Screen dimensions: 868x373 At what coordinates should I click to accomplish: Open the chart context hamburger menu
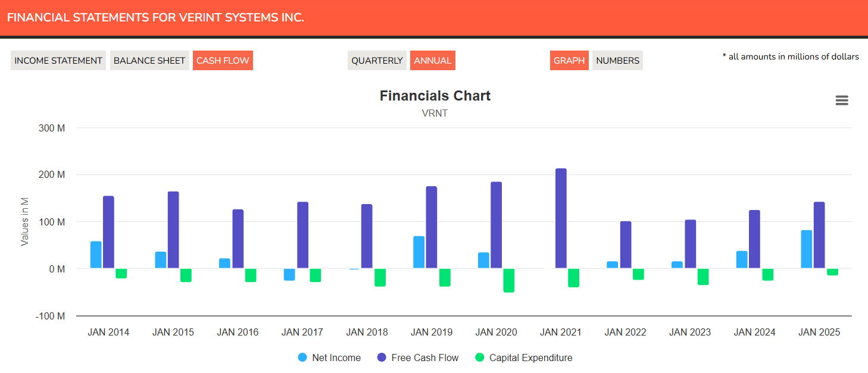coord(842,101)
